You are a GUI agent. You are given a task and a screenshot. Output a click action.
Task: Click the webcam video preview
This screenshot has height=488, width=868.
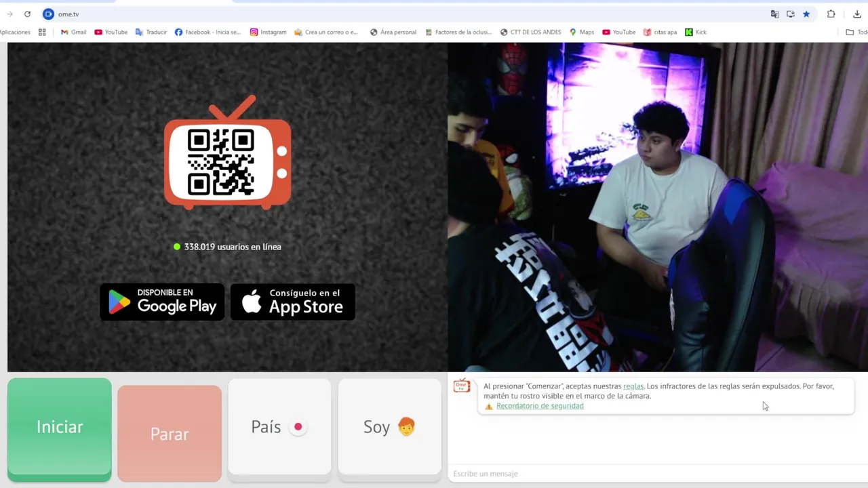point(658,207)
